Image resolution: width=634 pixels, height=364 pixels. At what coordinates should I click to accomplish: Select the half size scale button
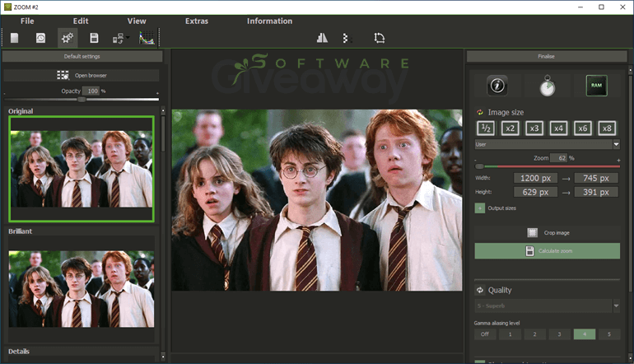click(486, 128)
